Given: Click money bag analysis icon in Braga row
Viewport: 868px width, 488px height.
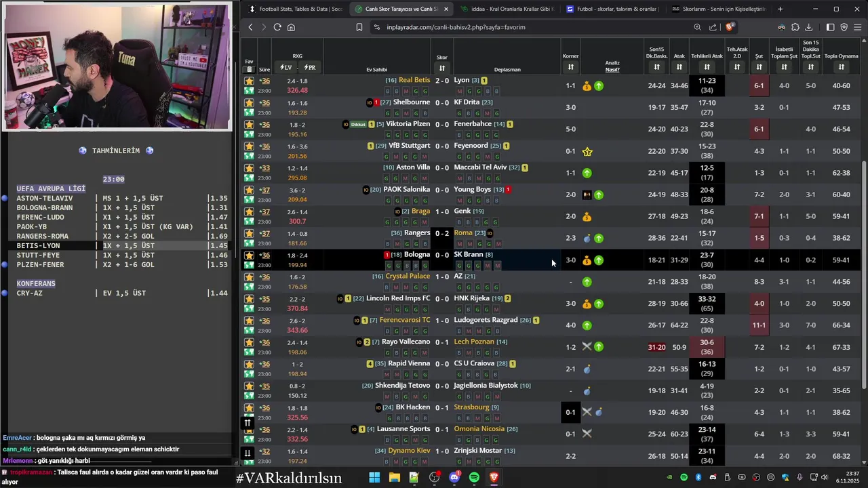Looking at the screenshot, I should (x=587, y=217).
